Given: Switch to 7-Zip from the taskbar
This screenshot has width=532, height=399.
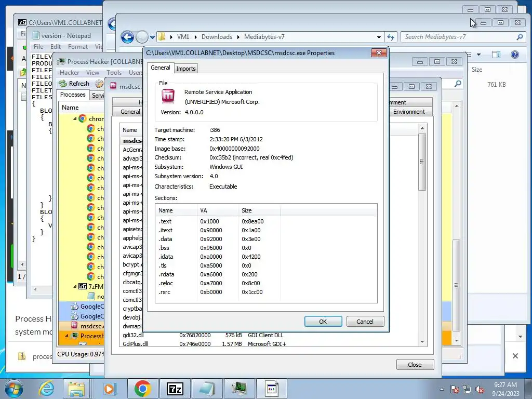Looking at the screenshot, I should point(175,389).
